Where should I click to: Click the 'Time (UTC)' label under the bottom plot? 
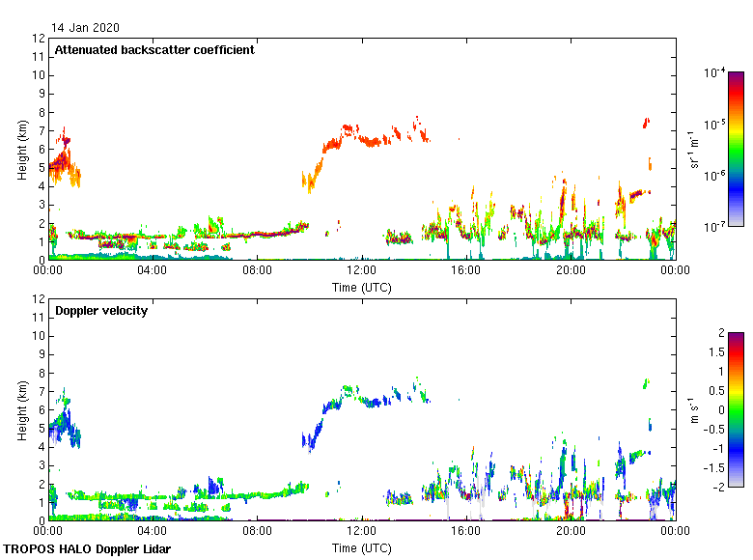point(362,547)
